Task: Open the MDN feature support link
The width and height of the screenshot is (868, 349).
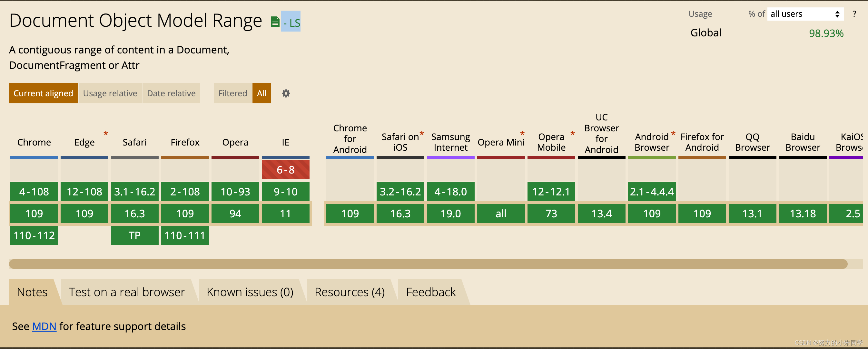Action: tap(44, 326)
